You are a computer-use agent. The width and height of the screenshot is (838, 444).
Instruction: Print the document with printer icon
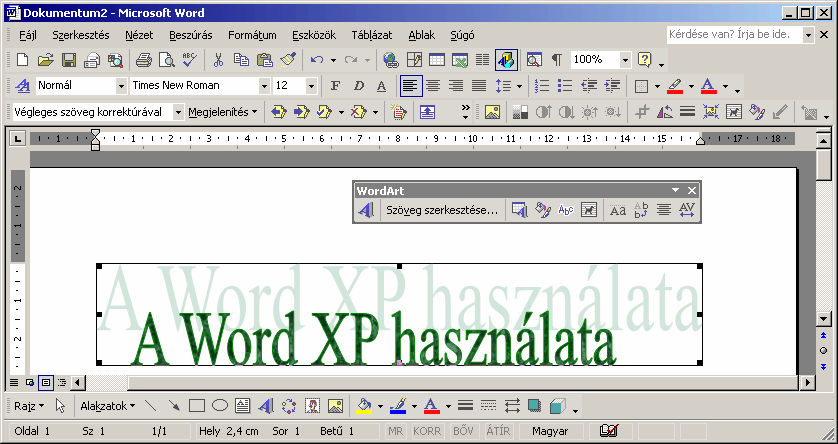(x=143, y=60)
